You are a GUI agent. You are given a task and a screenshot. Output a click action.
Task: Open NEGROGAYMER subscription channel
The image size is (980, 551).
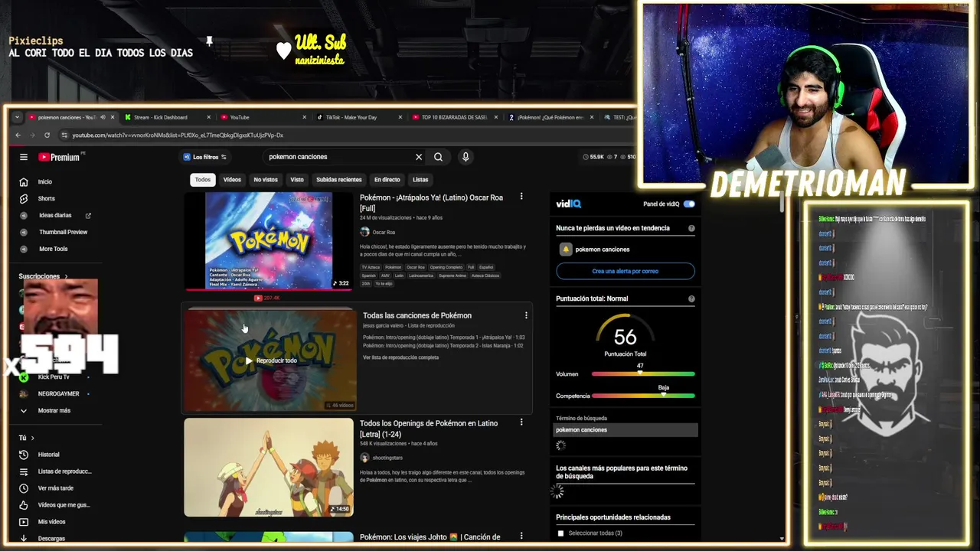click(x=59, y=394)
